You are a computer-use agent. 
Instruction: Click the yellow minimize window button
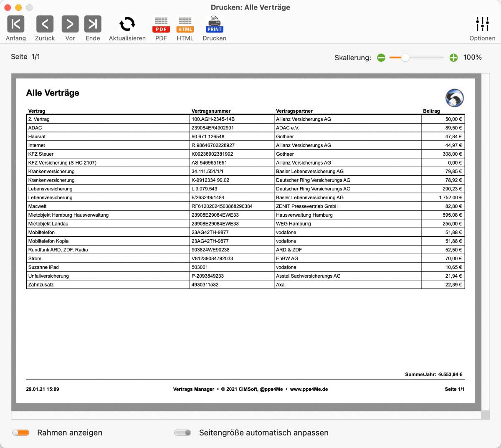click(18, 8)
